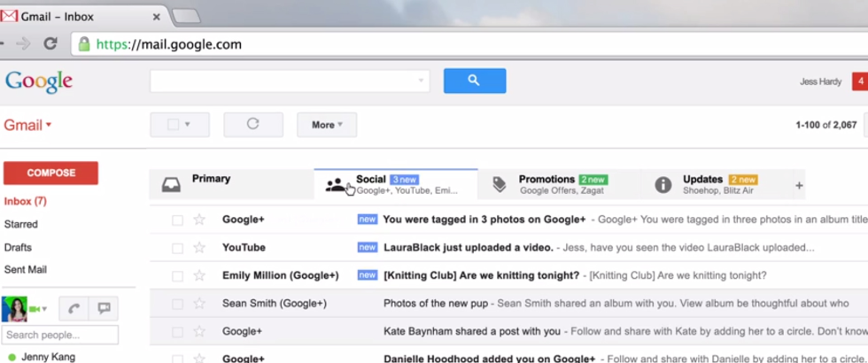Open '[Knitting Club] Are we knitting tonight?' email

pyautogui.click(x=481, y=275)
